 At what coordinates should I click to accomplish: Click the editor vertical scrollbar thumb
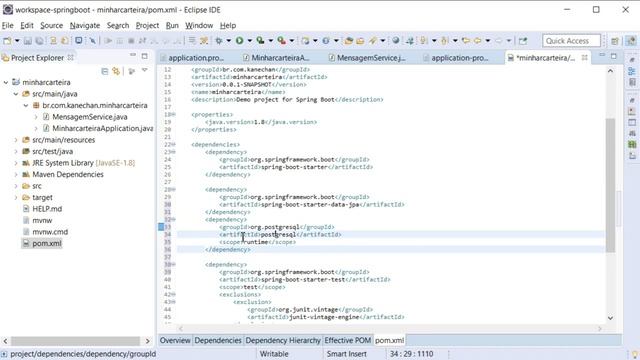(610, 185)
